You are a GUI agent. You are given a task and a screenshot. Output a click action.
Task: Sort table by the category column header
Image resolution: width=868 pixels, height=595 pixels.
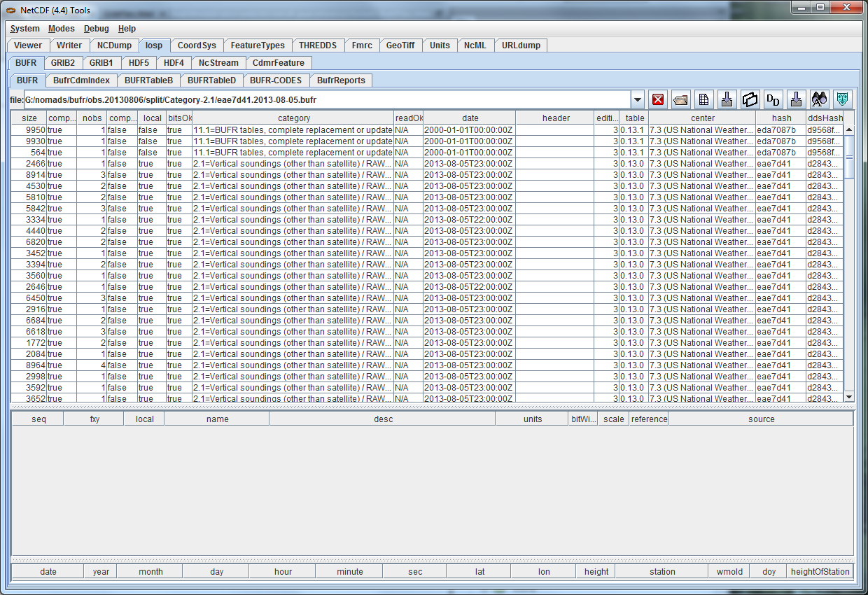coord(293,118)
